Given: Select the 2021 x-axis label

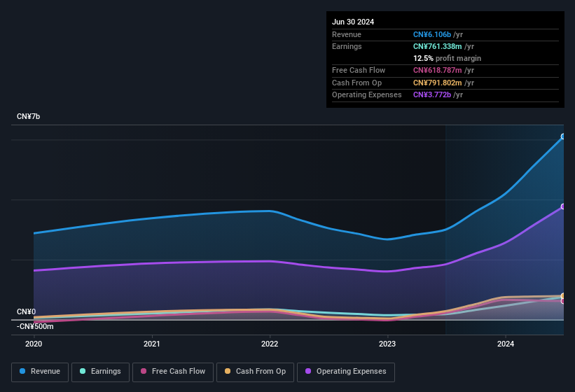Looking at the screenshot, I should pos(152,344).
